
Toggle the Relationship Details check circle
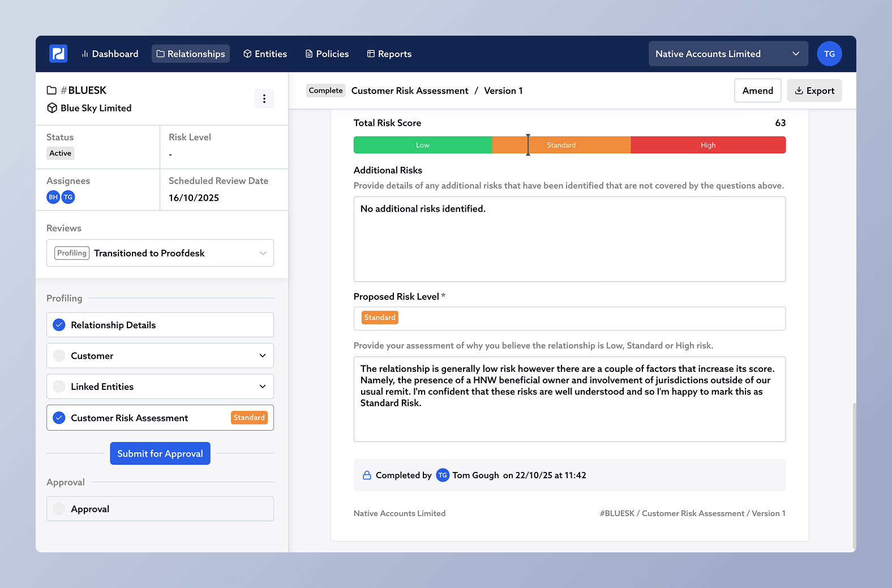pyautogui.click(x=59, y=325)
